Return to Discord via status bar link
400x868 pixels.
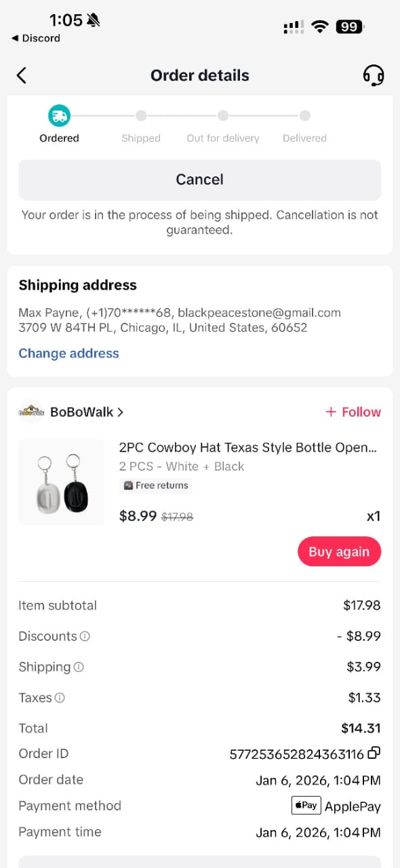point(36,38)
